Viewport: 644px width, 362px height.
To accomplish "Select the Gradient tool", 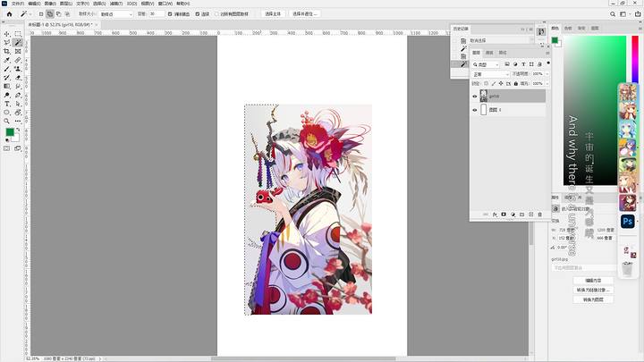I will coord(7,87).
